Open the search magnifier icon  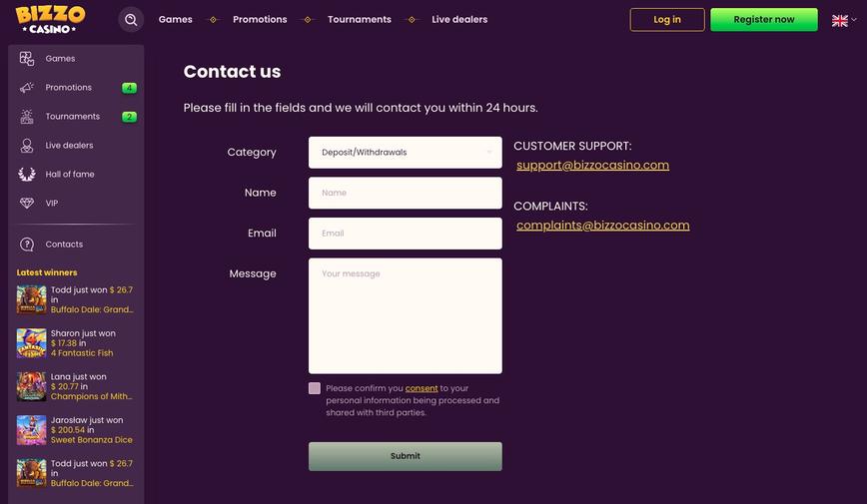131,20
